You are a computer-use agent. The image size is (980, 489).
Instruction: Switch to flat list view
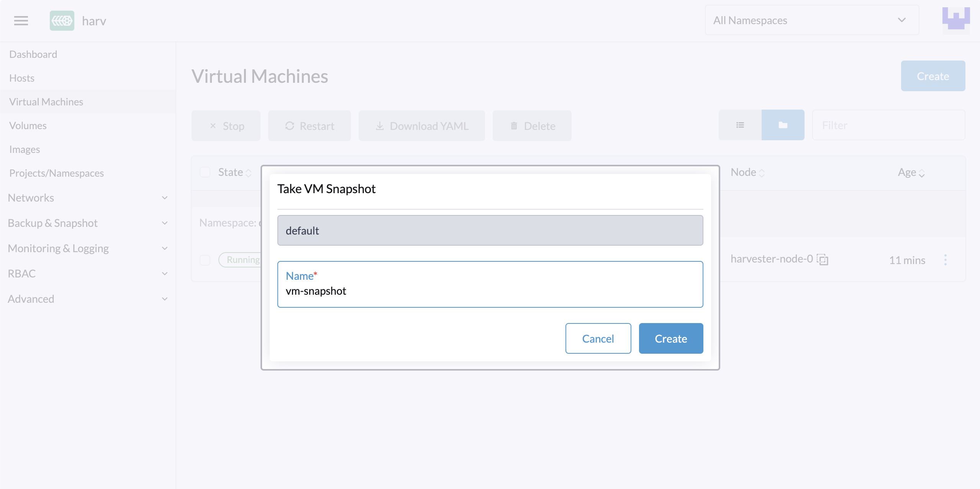pyautogui.click(x=740, y=125)
